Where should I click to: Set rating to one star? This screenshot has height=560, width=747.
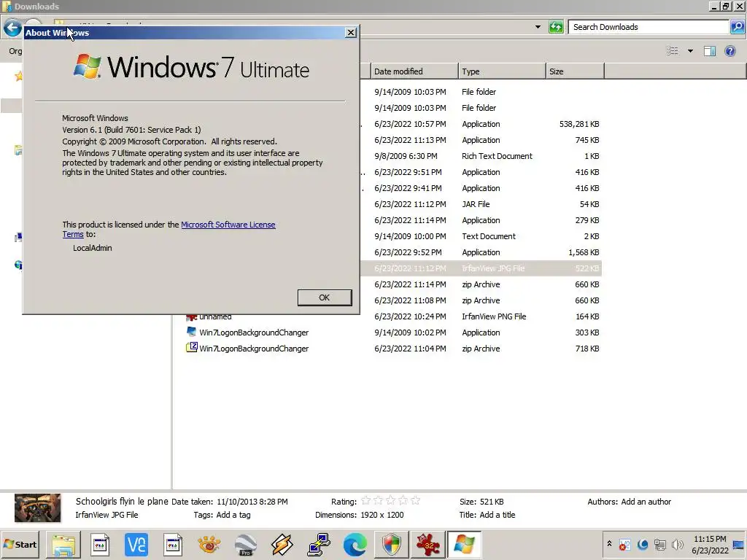(x=366, y=501)
